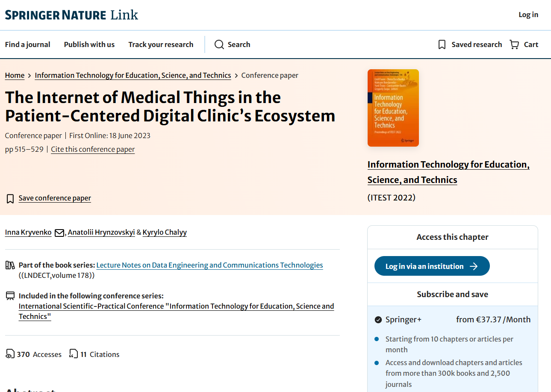The width and height of the screenshot is (551, 392).
Task: Click the envelope icon next to Inna Kryvenko
Action: [x=59, y=233]
